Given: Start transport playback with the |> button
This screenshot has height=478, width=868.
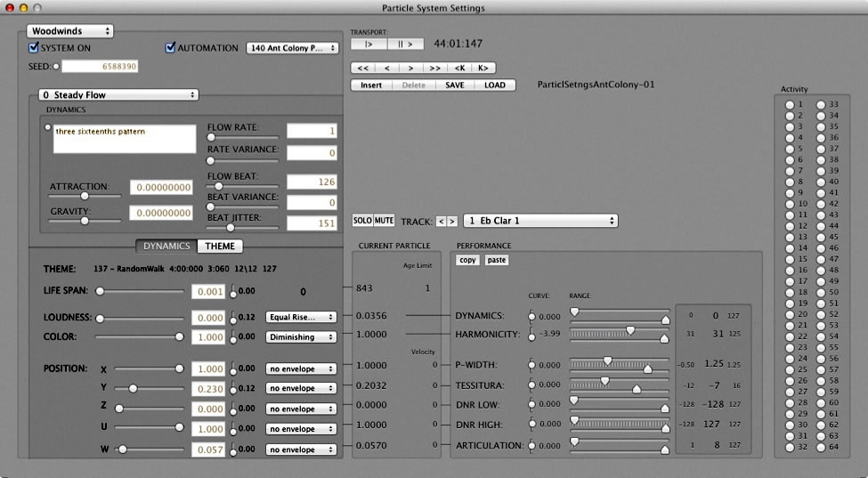Looking at the screenshot, I should point(369,44).
